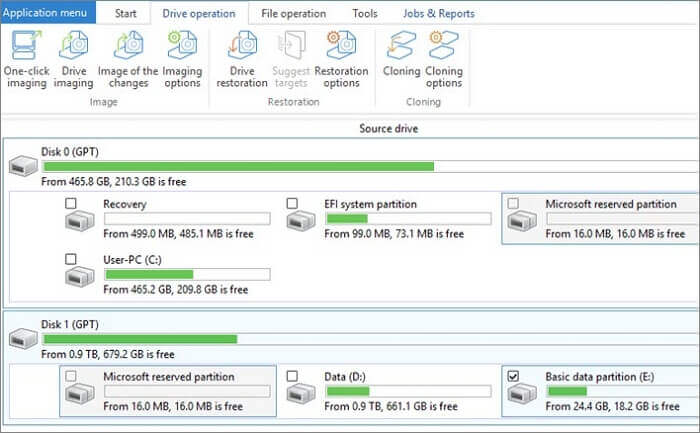This screenshot has width=700, height=433.
Task: Open Cloning options
Action: 444,48
